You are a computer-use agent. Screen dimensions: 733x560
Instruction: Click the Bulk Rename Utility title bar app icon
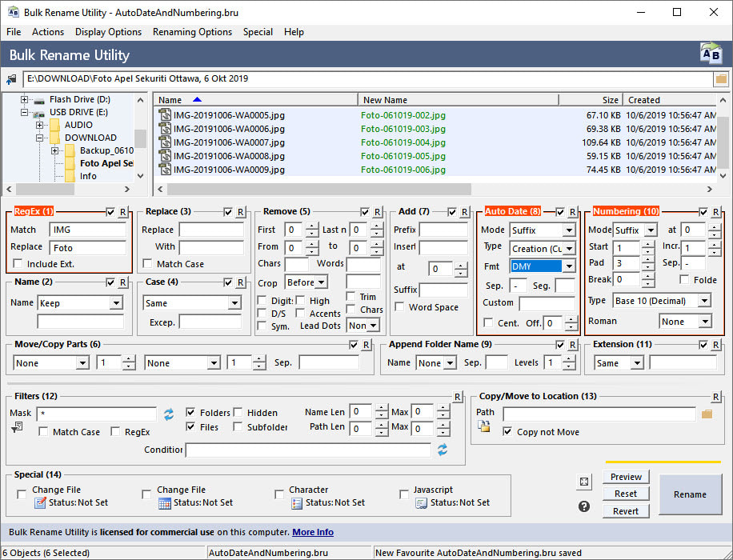pyautogui.click(x=13, y=12)
